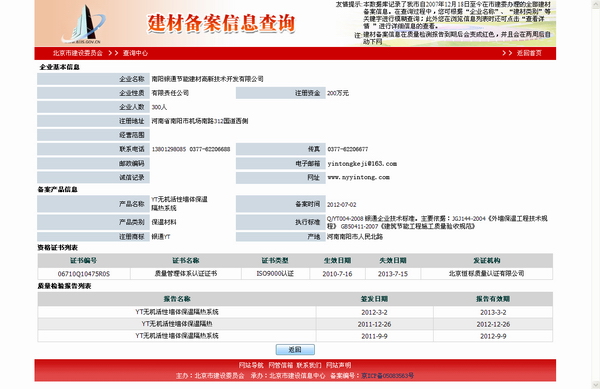The width and height of the screenshot is (600, 389).
Task: Click product category 保温材料
Action: tap(164, 222)
